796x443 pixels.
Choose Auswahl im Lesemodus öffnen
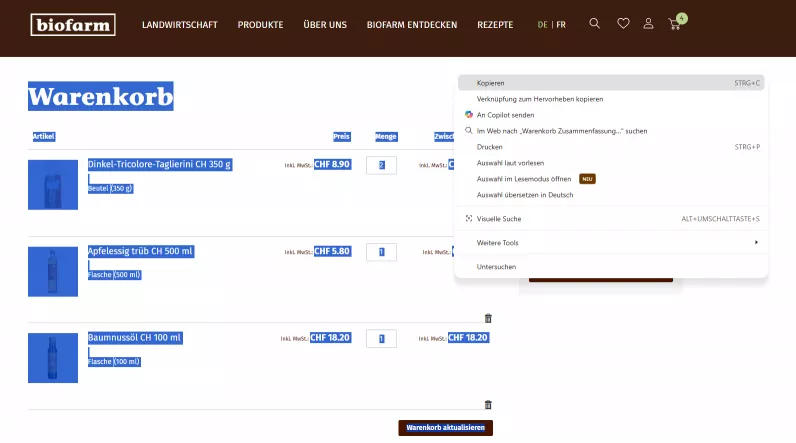click(611, 179)
